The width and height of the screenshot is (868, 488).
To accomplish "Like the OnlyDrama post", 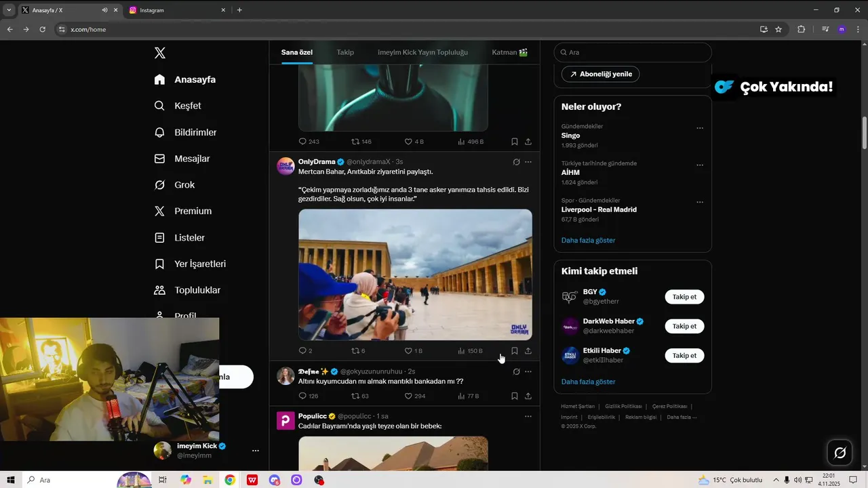I will point(413,350).
